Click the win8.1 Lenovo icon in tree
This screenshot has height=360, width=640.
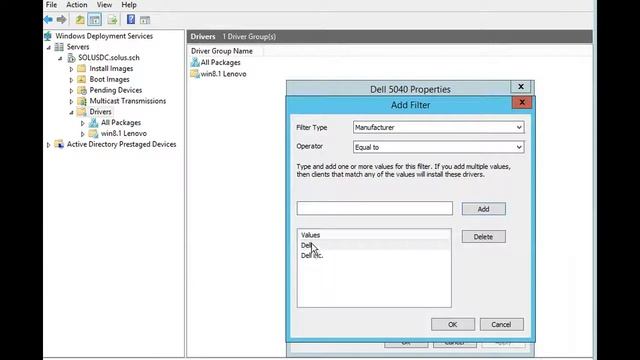pos(93,133)
